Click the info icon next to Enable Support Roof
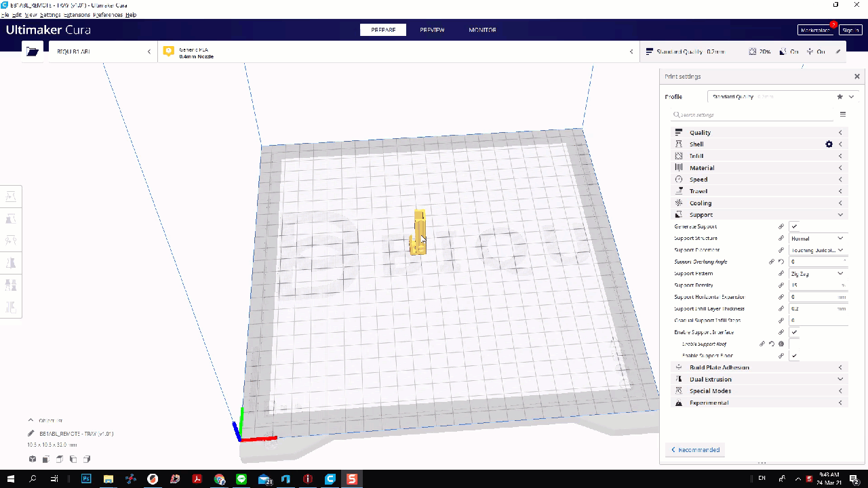Image resolution: width=868 pixels, height=488 pixels. [x=781, y=344]
